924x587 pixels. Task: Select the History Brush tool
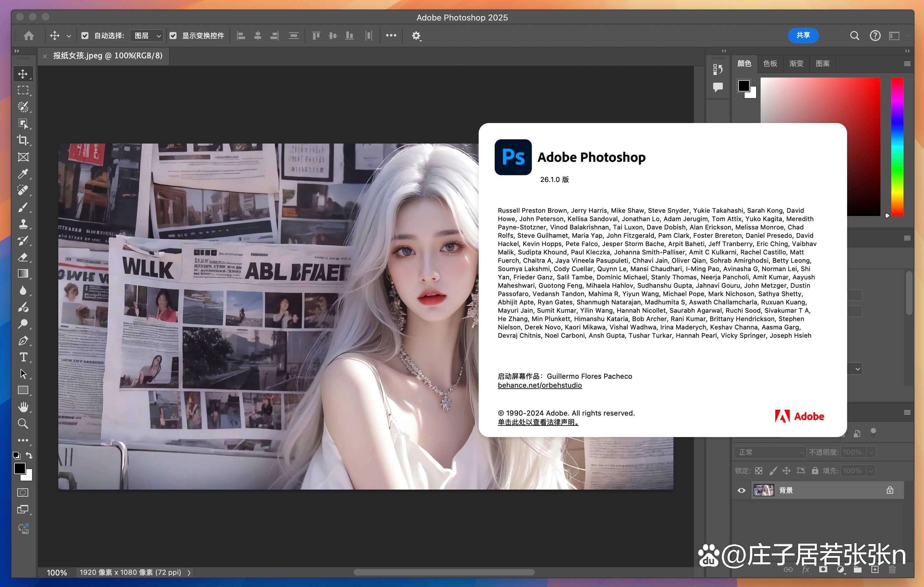pyautogui.click(x=23, y=241)
